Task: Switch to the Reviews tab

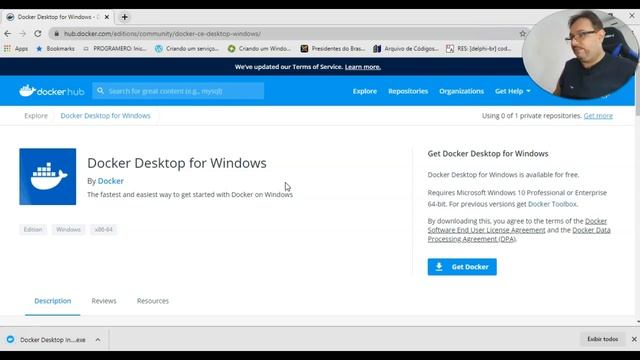Action: pos(104,301)
